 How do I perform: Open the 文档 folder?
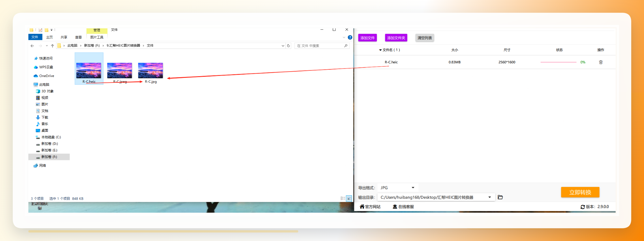click(42, 111)
